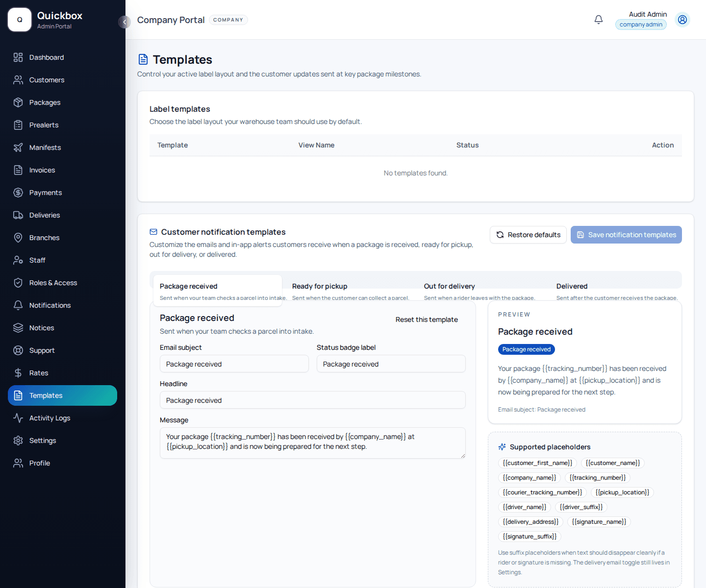706x588 pixels.
Task: Click the Quickbox logo badge
Action: (20, 20)
